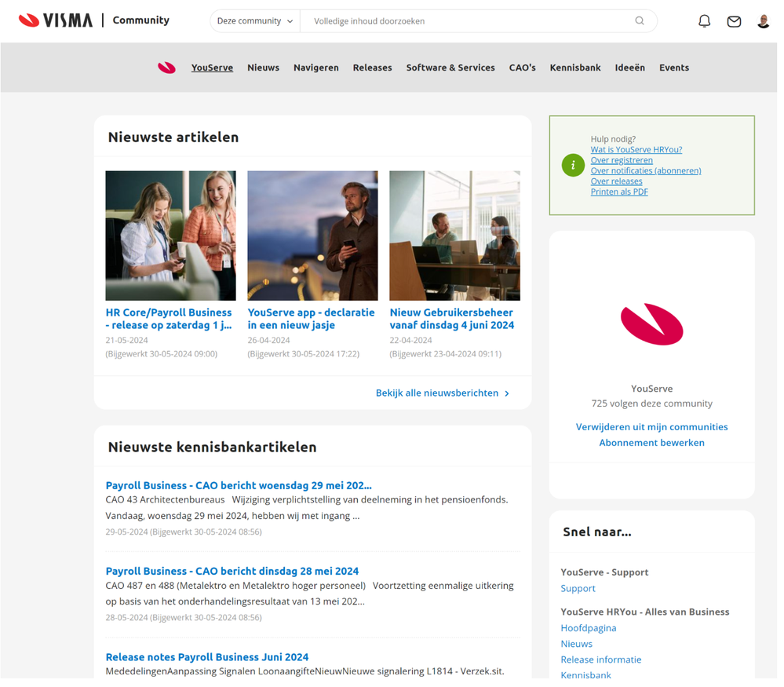
Task: Open the YouServe menu item
Action: pos(212,68)
